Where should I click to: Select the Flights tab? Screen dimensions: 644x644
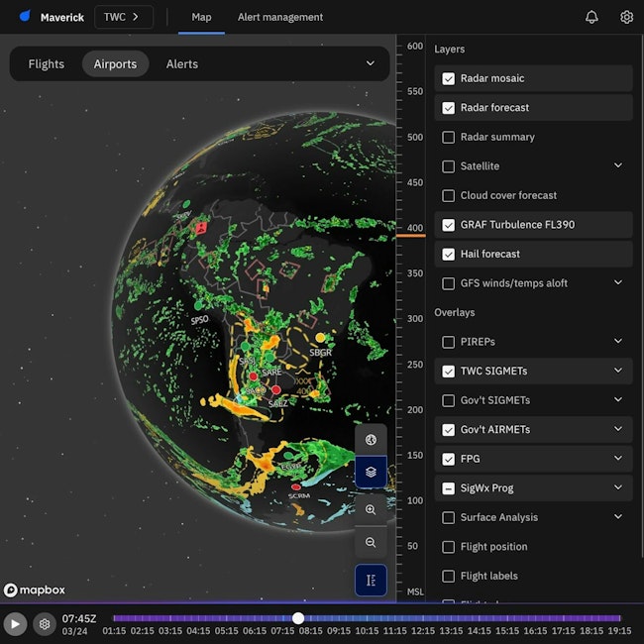coord(46,64)
